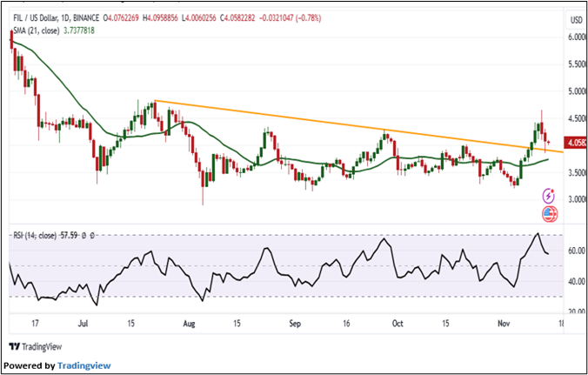The height and width of the screenshot is (375, 588).
Task: Click the Nov label on time axis
Action: [502, 324]
